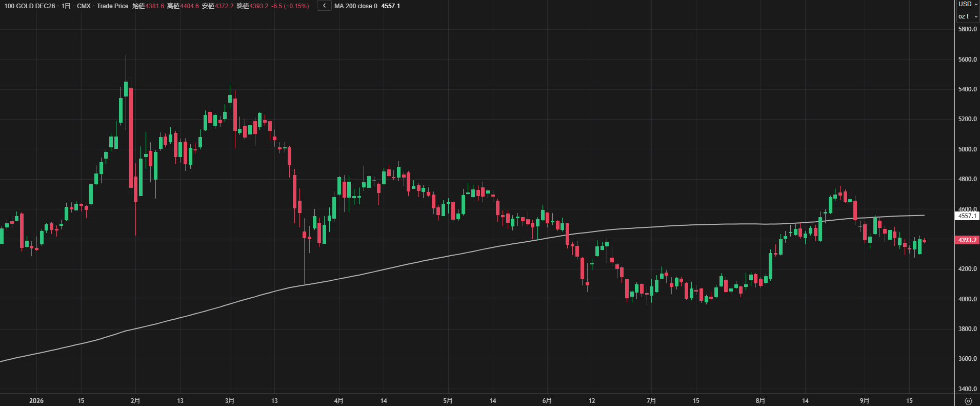Viewport: 980px width, 406px height.
Task: Click the 3月 marker on the time axis
Action: point(230,401)
